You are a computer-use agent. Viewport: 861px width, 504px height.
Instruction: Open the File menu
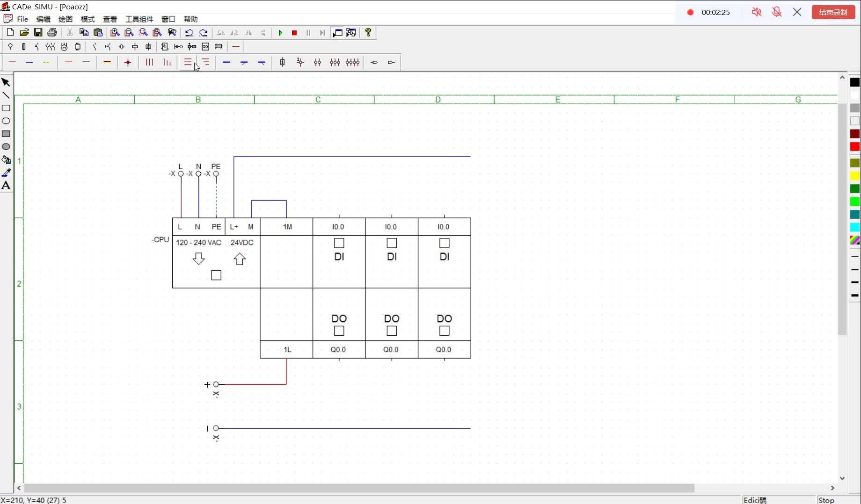pos(22,19)
